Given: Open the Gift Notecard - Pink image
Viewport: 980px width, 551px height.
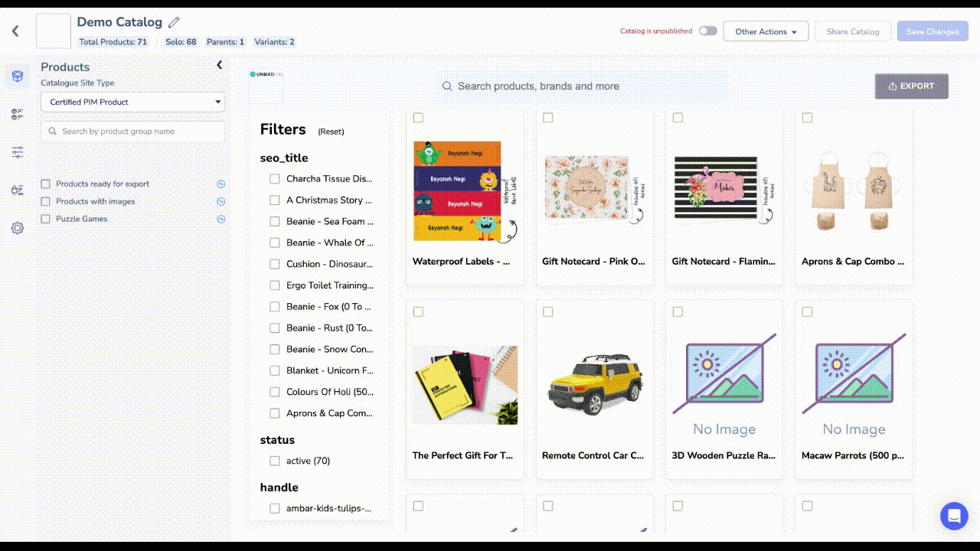Looking at the screenshot, I should tap(595, 189).
